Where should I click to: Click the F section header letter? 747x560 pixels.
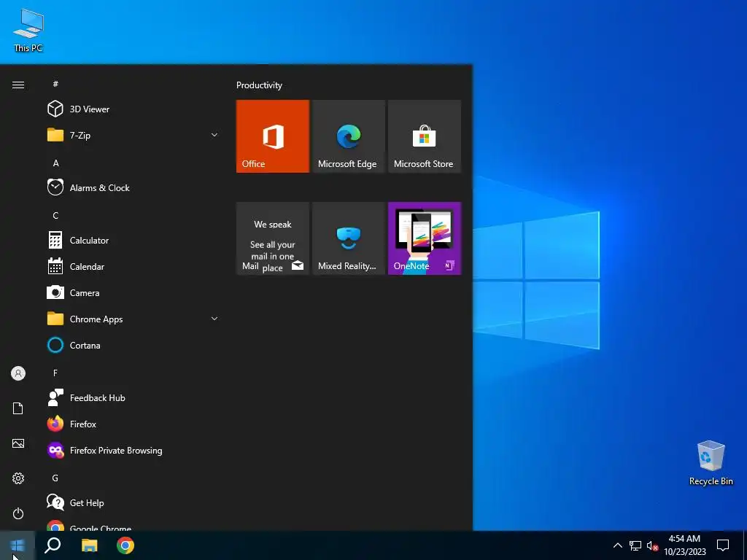[x=55, y=373]
